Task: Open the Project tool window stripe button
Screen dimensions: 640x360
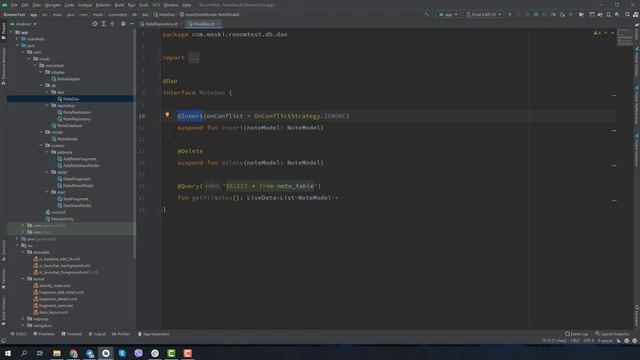Action: [x=3, y=31]
